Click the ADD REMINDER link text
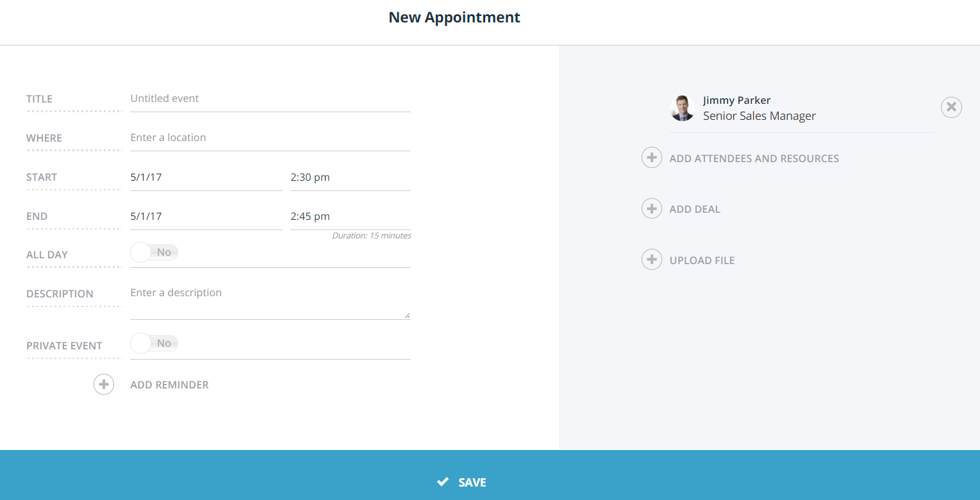980x500 pixels. click(x=169, y=385)
